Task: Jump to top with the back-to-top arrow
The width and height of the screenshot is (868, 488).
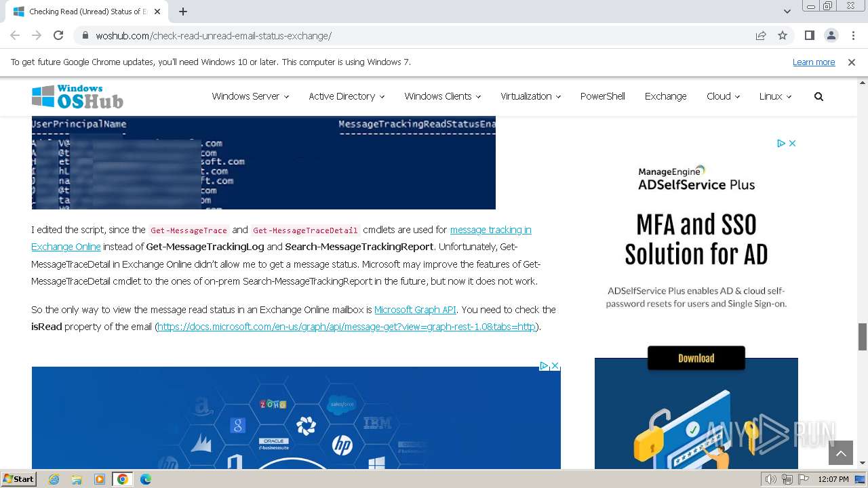Action: click(840, 453)
